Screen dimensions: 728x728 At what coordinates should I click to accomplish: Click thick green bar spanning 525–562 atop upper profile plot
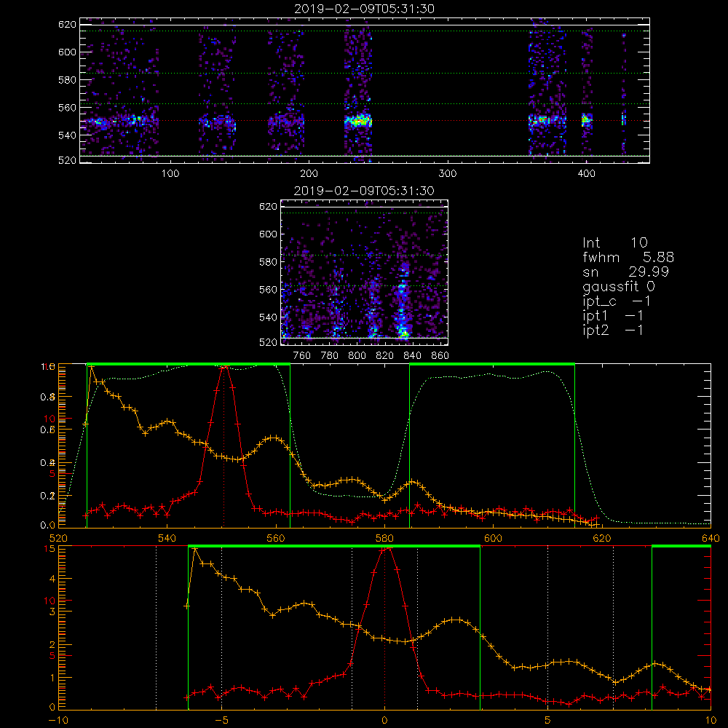coord(189,365)
